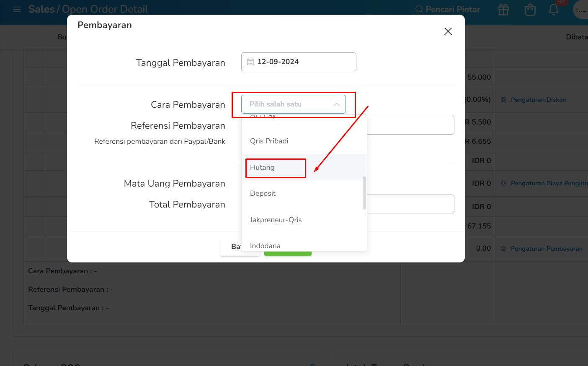Click the green confirm button
The image size is (588, 366).
[288, 254]
